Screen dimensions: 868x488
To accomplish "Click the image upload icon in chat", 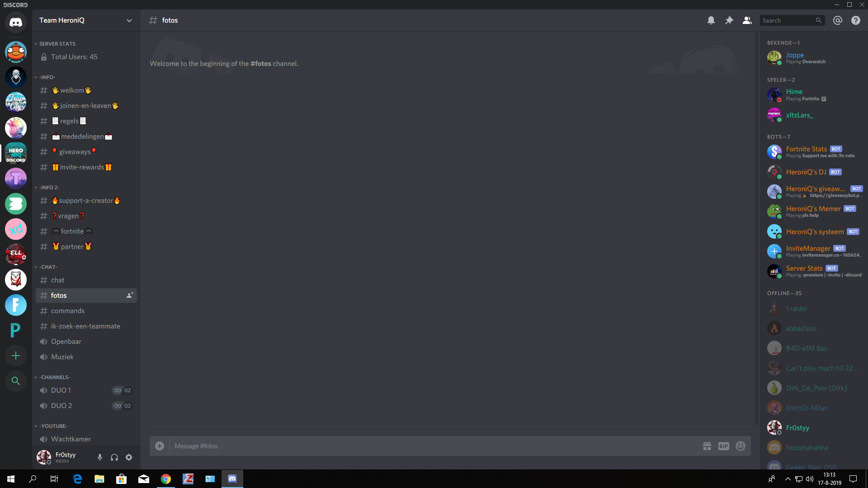I will (x=159, y=446).
